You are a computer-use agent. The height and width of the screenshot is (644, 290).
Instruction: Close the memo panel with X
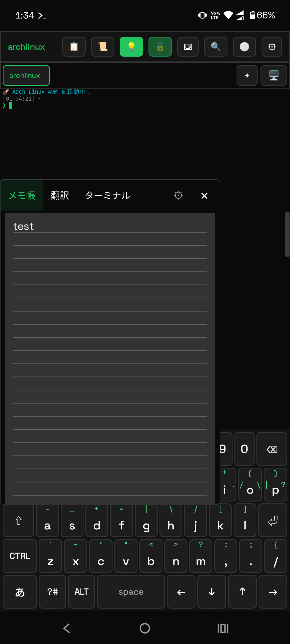[204, 196]
